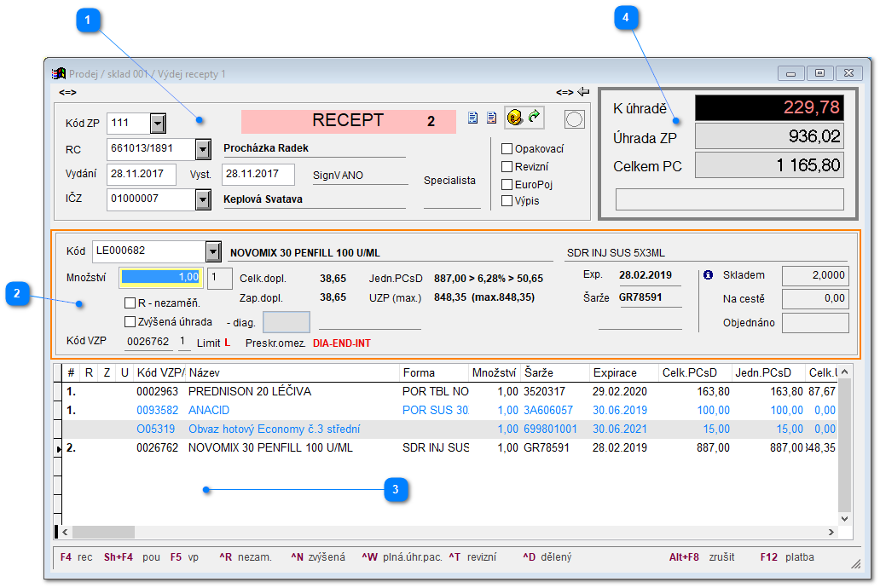The height and width of the screenshot is (588, 880).
Task: Click the Expirace column header
Action: tap(623, 372)
